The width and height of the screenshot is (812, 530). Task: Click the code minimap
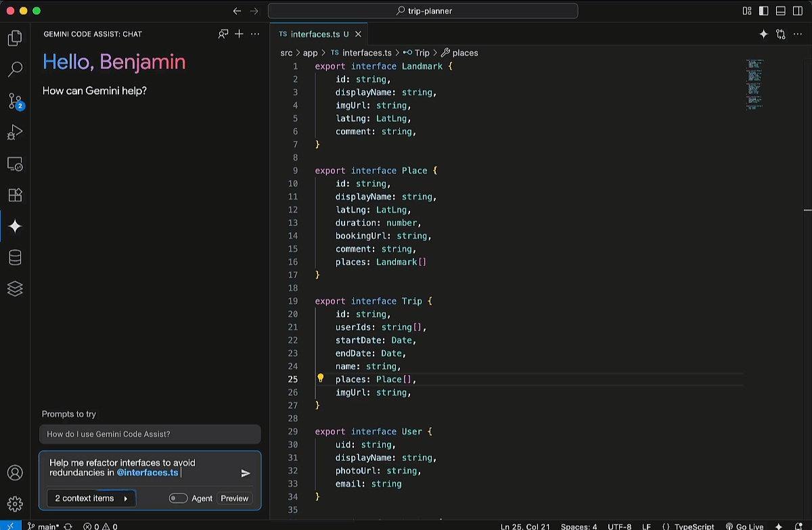pos(754,85)
